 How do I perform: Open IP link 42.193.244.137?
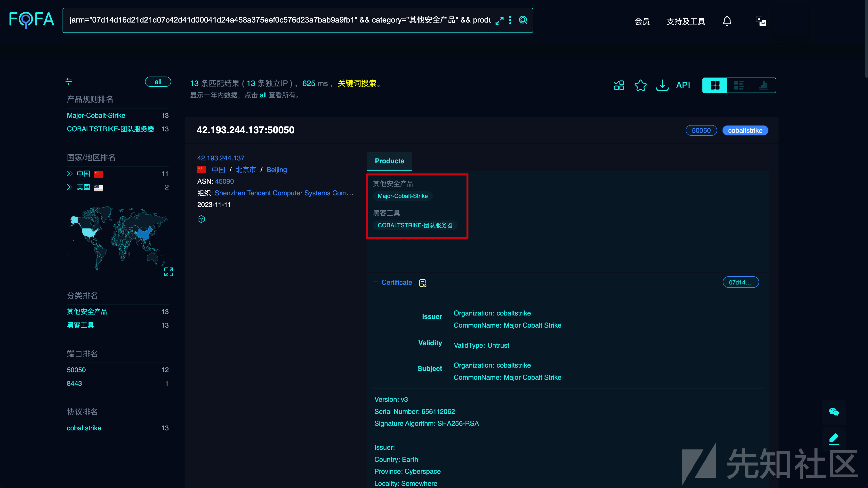(221, 158)
